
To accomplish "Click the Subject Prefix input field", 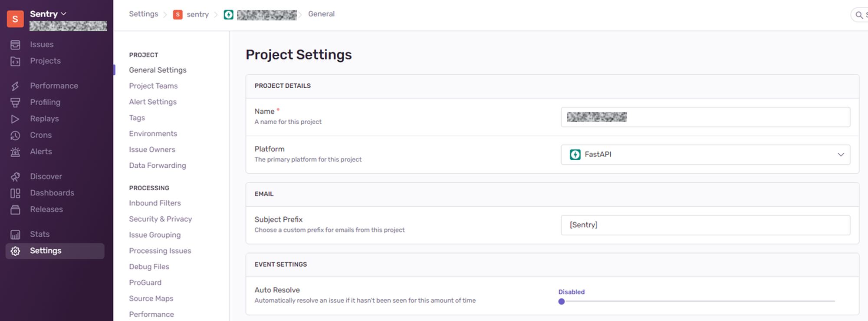I will [705, 225].
